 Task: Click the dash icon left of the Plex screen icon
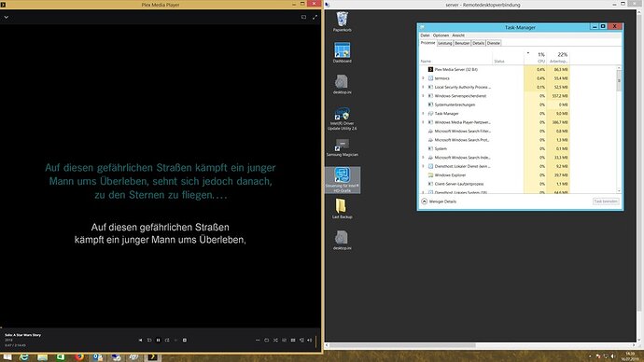coord(258,341)
